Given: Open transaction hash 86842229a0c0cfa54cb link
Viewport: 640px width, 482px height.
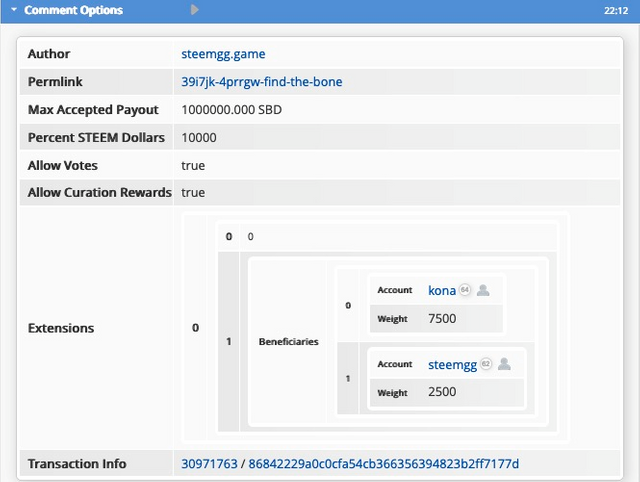Looking at the screenshot, I should (x=384, y=464).
